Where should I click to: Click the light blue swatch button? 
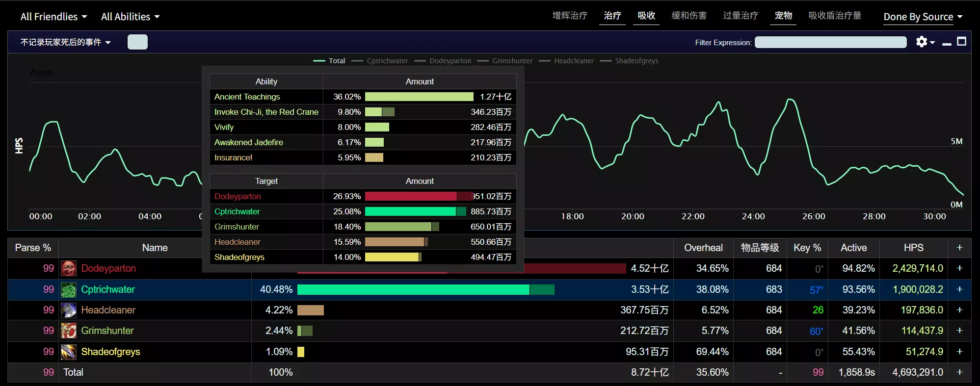point(137,42)
